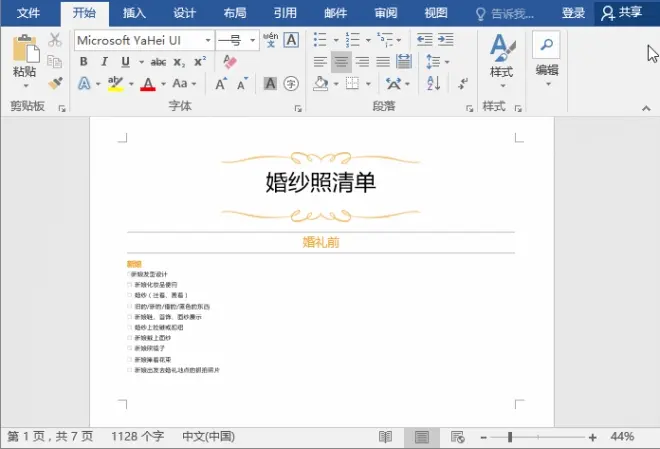Click the Copy icon
This screenshot has width=660, height=449.
55,62
